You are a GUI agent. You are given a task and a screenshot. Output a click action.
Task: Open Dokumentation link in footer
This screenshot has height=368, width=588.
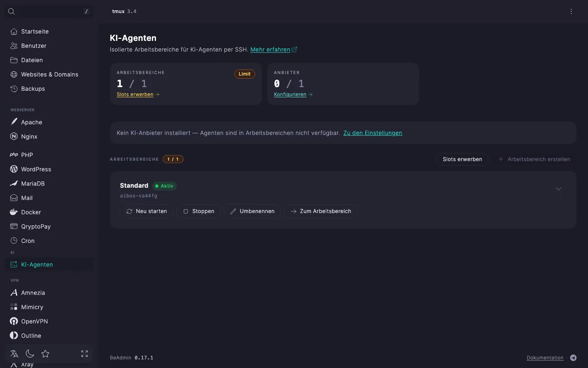point(545,358)
